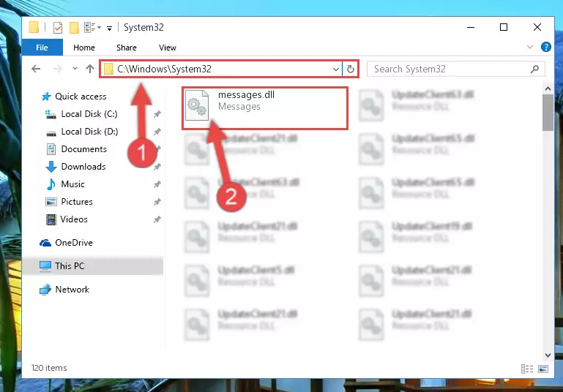563x392 pixels.
Task: Minimize the System32 window
Action: coord(471,27)
